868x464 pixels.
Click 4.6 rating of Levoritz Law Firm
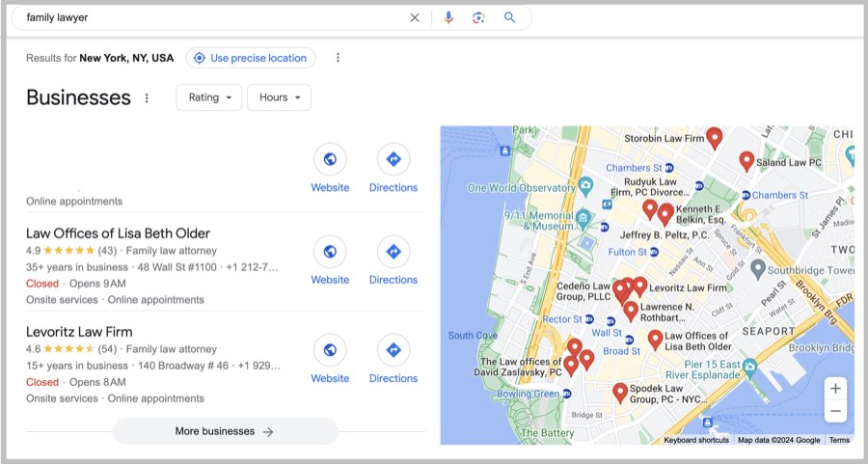(x=33, y=349)
